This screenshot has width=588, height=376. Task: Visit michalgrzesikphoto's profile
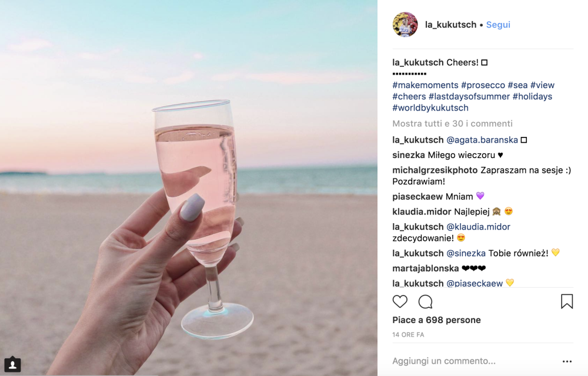pos(435,170)
